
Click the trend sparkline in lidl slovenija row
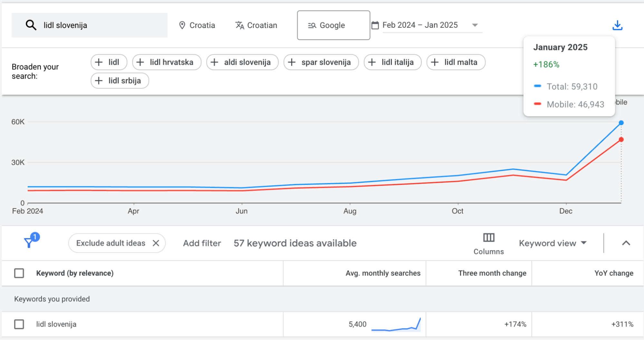[396, 325]
